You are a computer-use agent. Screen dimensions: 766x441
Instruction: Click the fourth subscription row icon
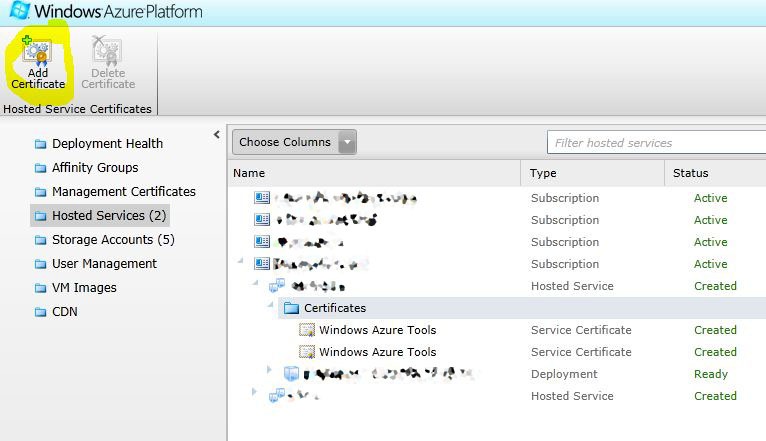(262, 264)
